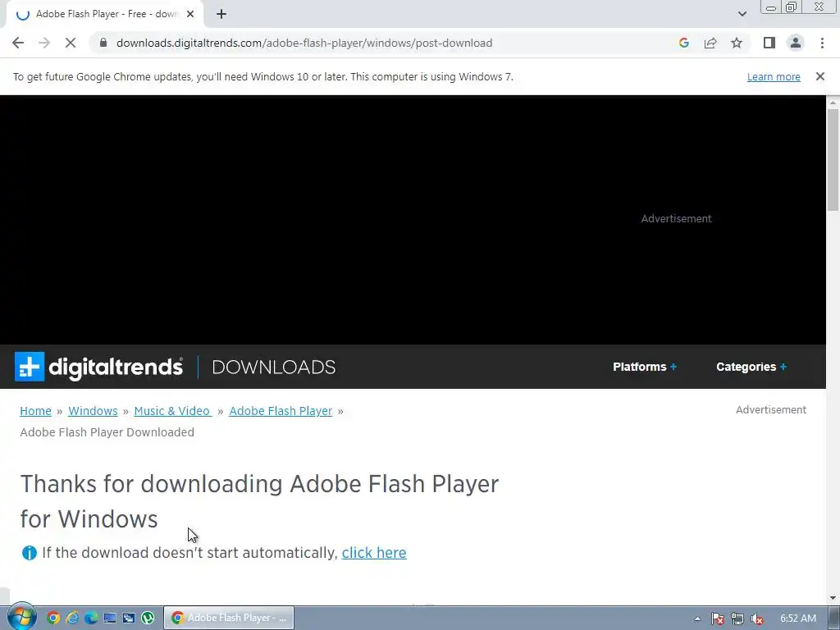The height and width of the screenshot is (630, 840).
Task: Open the Chrome three-dot menu
Action: pyautogui.click(x=822, y=43)
